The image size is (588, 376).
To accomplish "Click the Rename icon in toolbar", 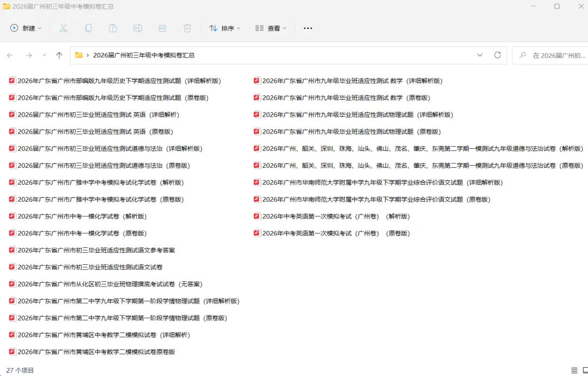I will click(x=138, y=28).
